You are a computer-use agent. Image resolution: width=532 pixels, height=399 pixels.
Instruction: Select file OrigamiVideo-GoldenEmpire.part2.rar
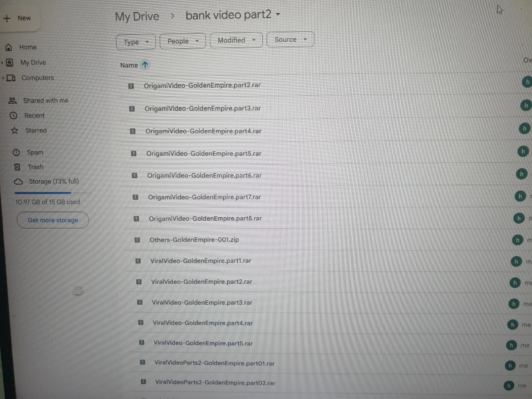click(x=202, y=85)
